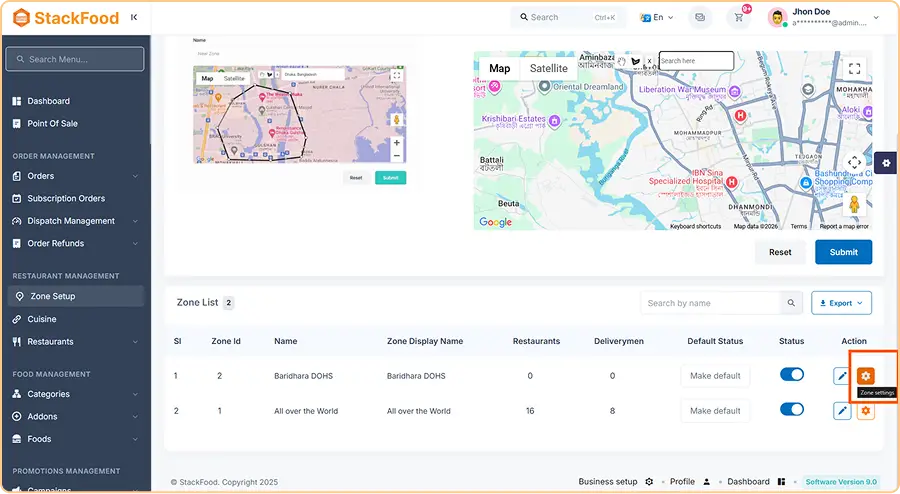Expand Dispatch Management in sidebar

[x=75, y=221]
